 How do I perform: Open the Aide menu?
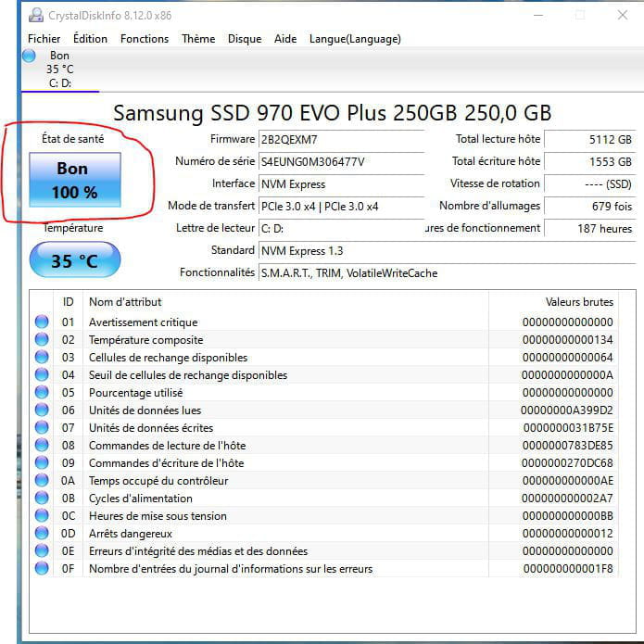(285, 39)
